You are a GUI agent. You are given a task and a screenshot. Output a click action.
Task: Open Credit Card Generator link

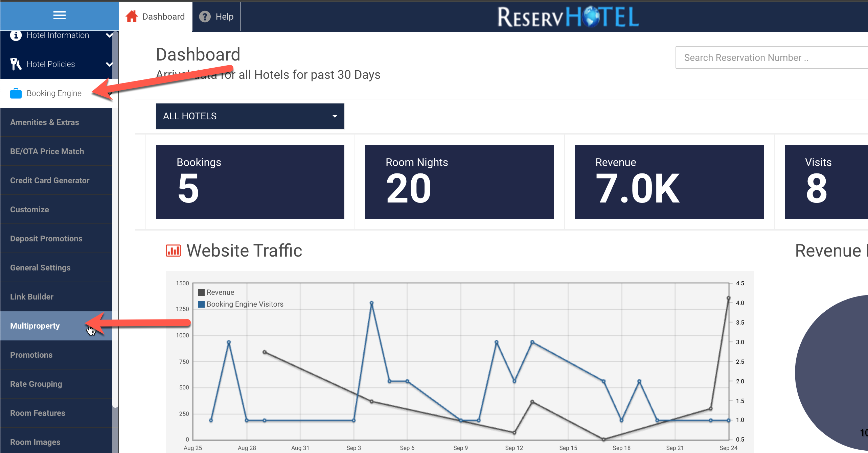pyautogui.click(x=50, y=181)
